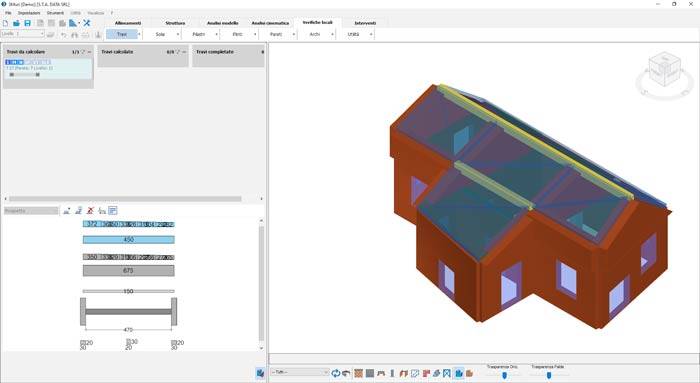Toggle the beam element icon in viewer toolbar

point(381,373)
